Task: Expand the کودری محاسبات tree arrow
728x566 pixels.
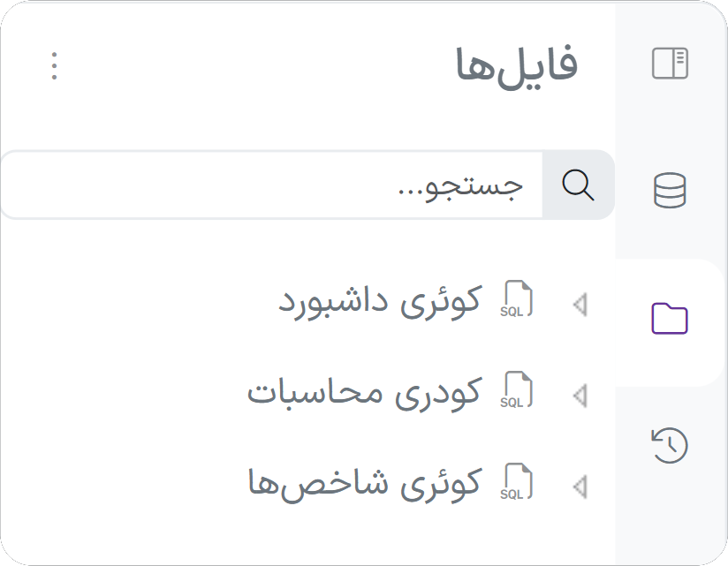Action: click(580, 395)
